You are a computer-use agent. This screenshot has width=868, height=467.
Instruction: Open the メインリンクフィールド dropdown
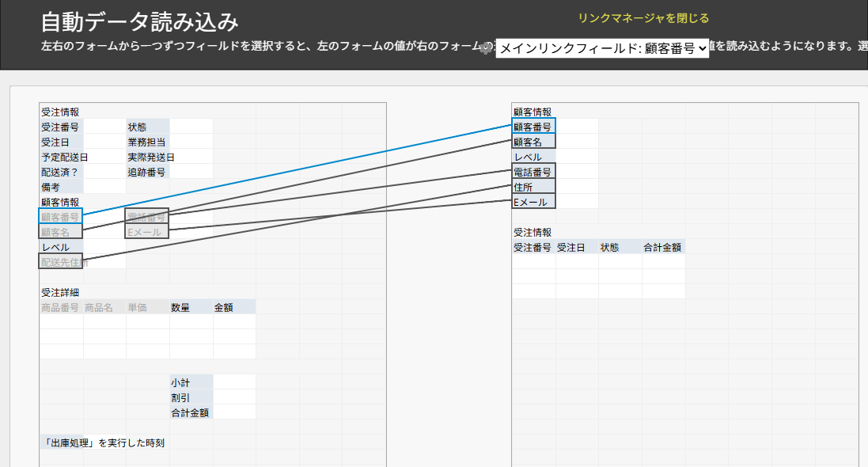coord(602,48)
